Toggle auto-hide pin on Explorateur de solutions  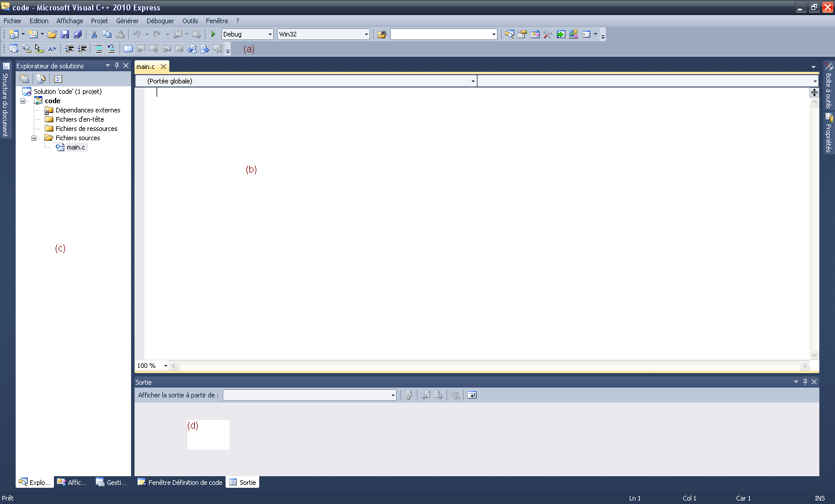[117, 65]
